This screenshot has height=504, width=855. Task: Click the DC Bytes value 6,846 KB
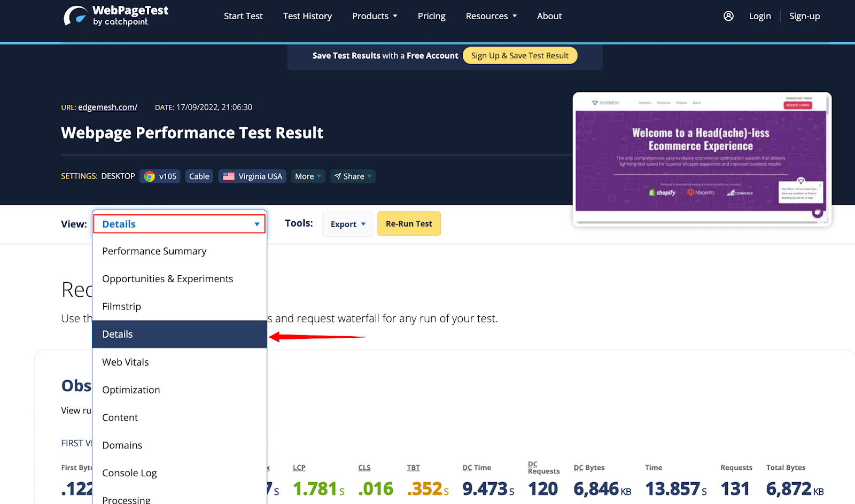coord(602,489)
